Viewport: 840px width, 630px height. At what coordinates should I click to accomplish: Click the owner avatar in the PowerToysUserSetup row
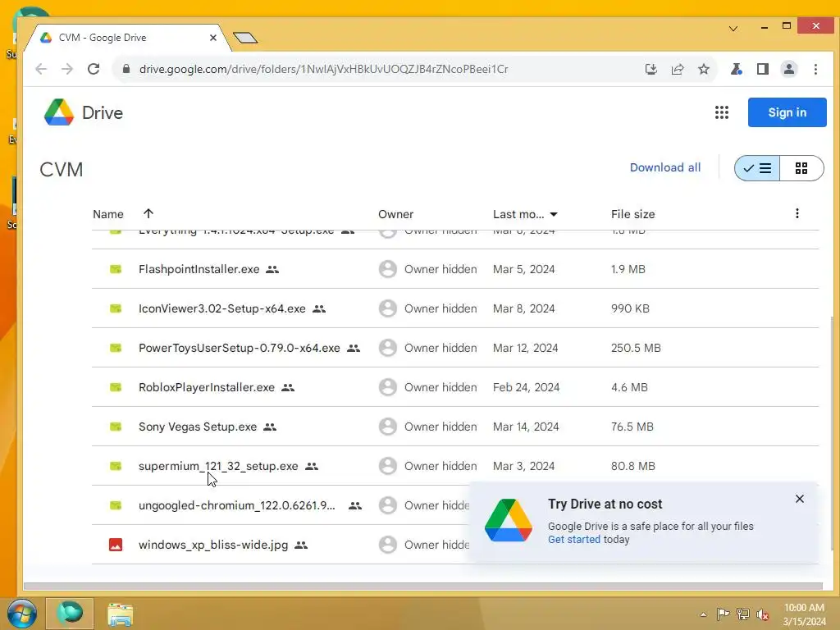[x=388, y=348]
